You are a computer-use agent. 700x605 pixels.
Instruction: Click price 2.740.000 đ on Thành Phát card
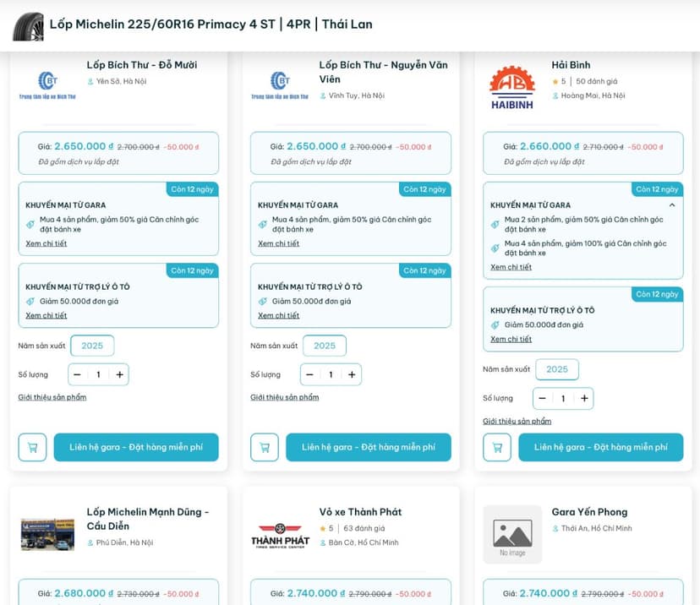316,593
